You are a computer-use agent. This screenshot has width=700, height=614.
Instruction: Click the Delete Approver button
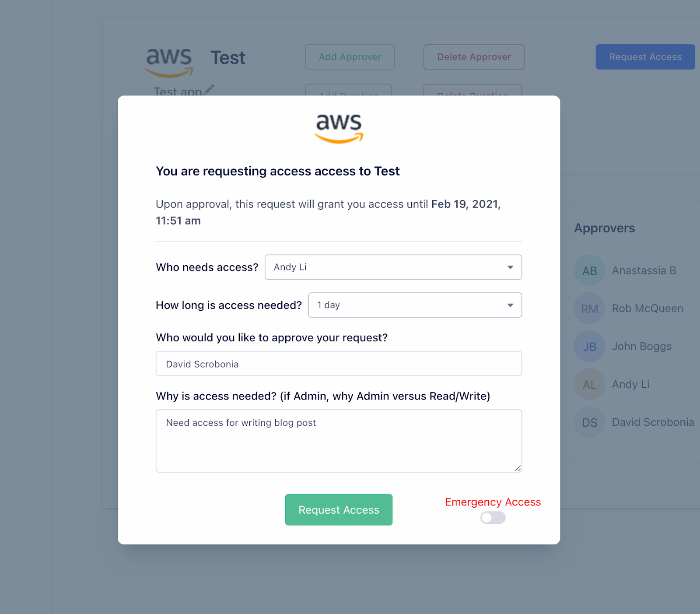[473, 57]
